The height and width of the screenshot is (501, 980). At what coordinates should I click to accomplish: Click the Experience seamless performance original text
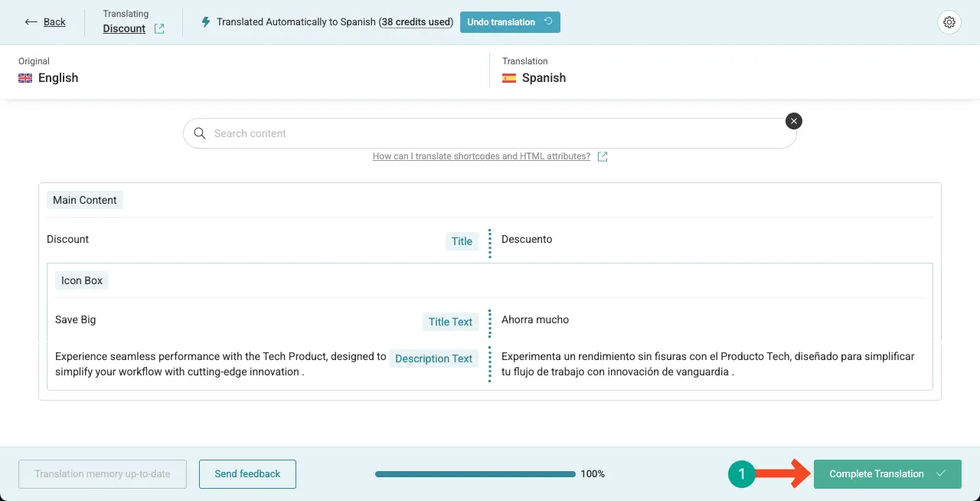pyautogui.click(x=220, y=364)
